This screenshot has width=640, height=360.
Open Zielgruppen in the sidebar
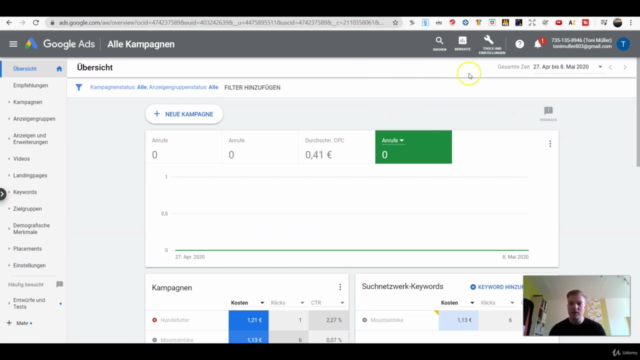coord(27,209)
